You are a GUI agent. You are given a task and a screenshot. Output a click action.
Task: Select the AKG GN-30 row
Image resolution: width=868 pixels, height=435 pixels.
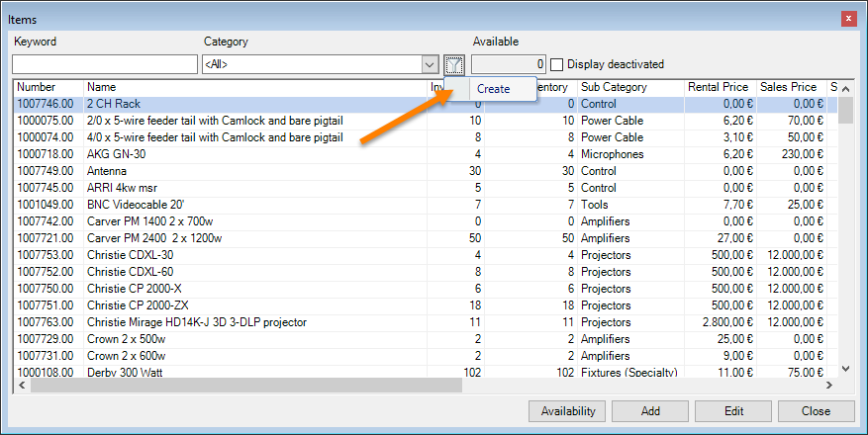coord(117,154)
